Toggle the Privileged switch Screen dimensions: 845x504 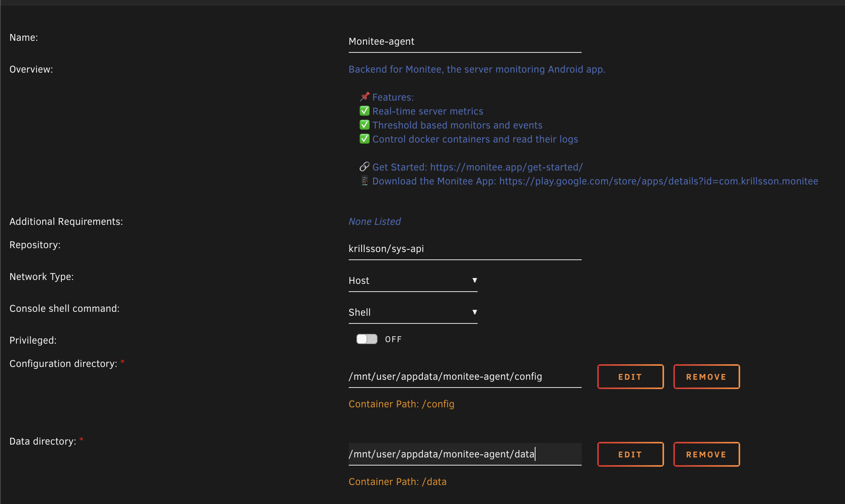tap(367, 339)
